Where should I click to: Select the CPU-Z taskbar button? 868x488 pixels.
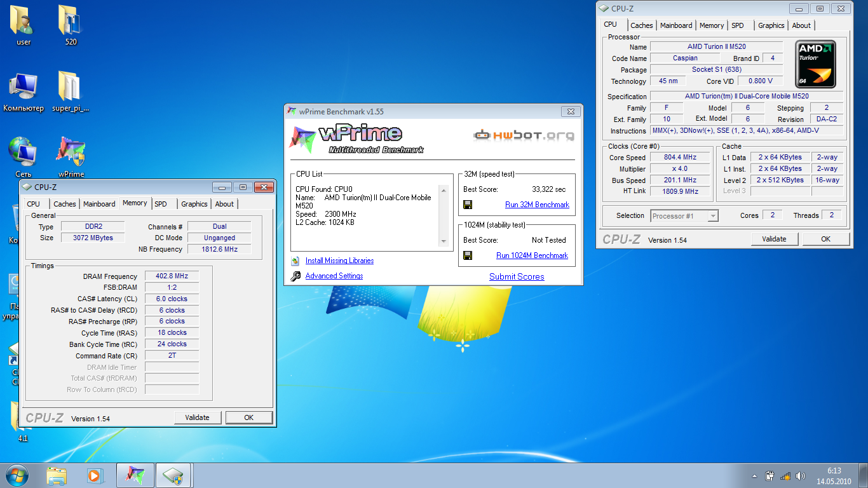pyautogui.click(x=173, y=475)
